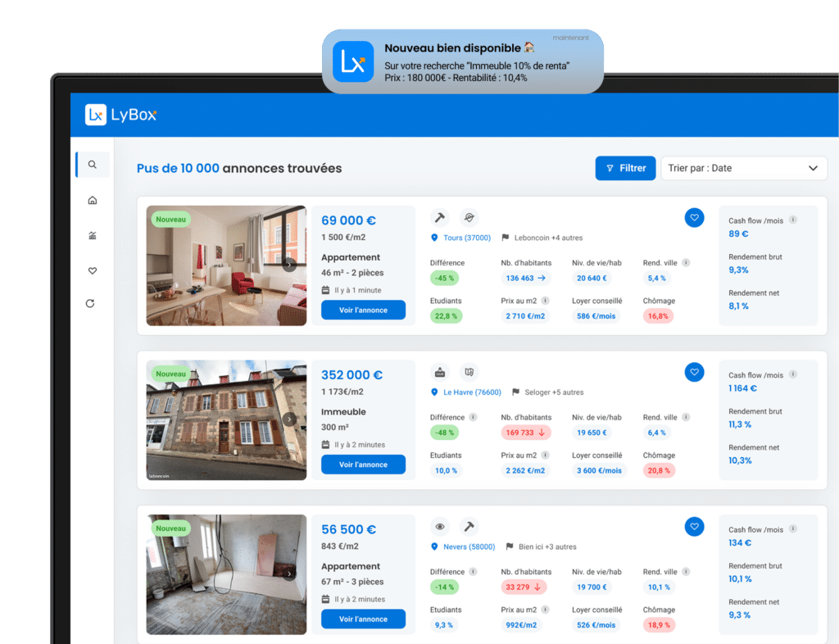Screen dimensions: 839x644
Task: Click flag icon next to Seloger +5 autres
Action: coord(516,392)
